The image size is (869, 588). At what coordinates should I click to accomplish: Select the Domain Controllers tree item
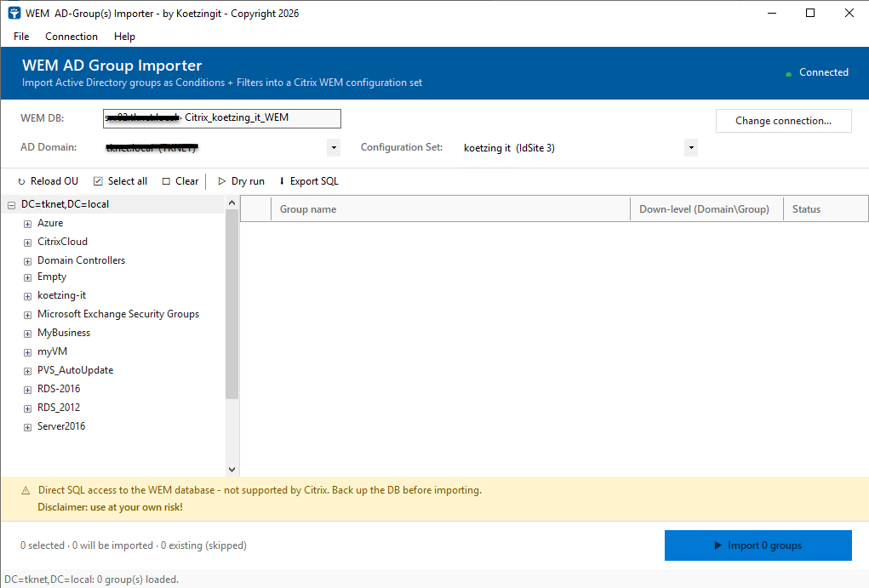tap(82, 260)
